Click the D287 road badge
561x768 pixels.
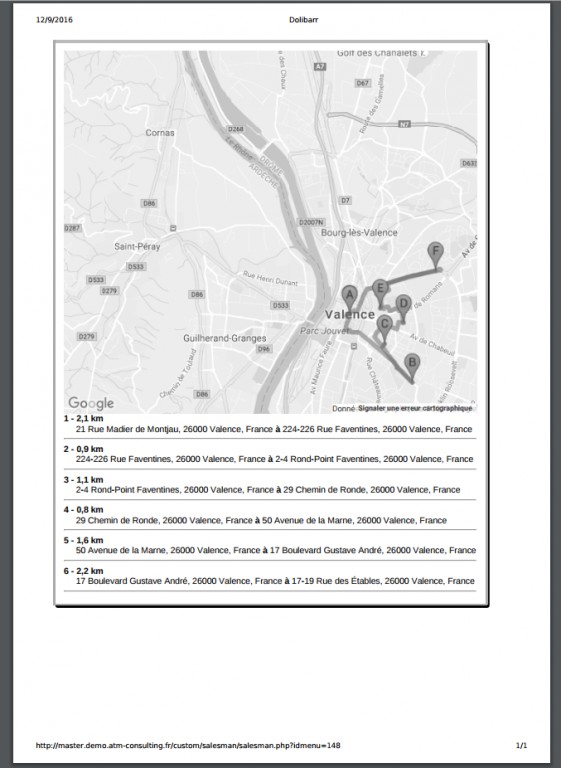tap(73, 228)
